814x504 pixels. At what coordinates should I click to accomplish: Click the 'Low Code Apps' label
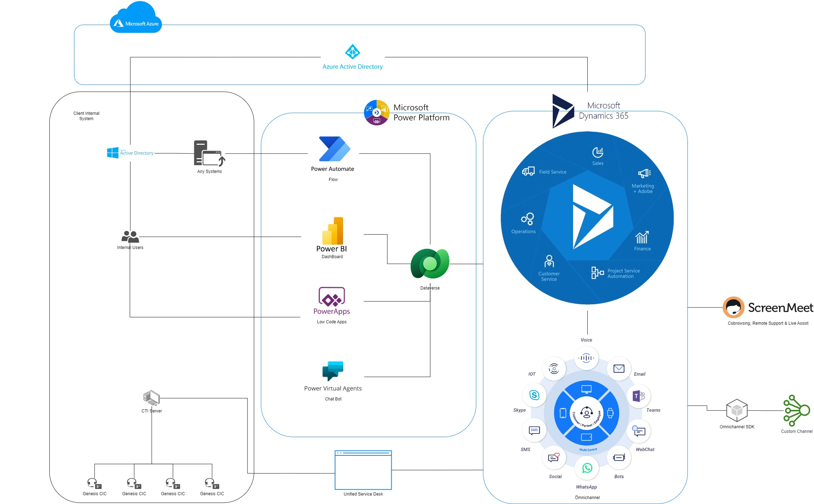coord(332,322)
